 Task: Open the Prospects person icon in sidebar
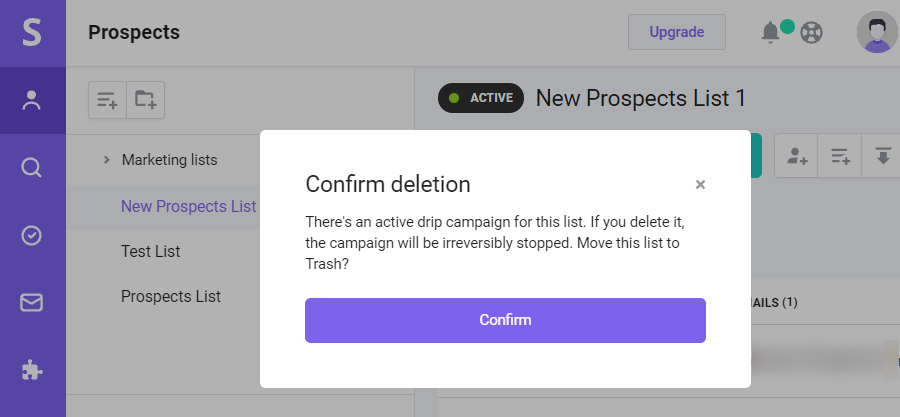[32, 100]
